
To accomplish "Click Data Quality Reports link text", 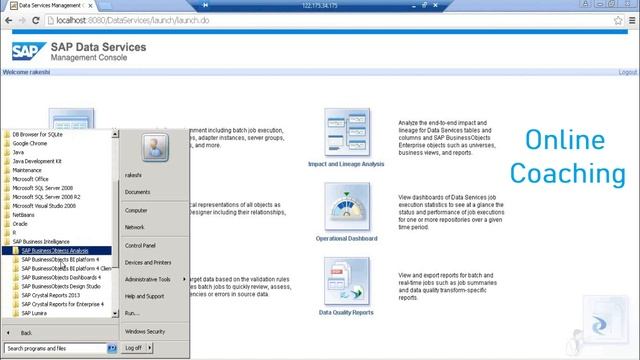I will [x=346, y=313].
